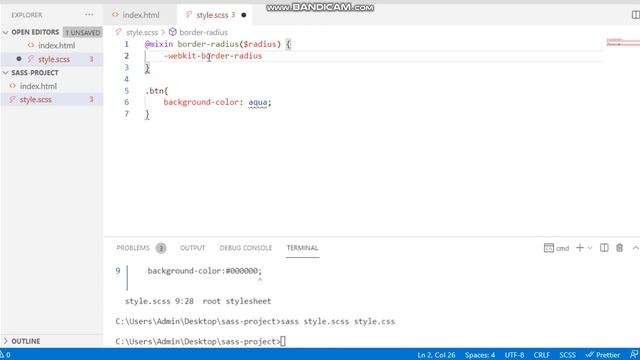
Task: Click the .btn{ selector on line 5
Action: (x=157, y=91)
